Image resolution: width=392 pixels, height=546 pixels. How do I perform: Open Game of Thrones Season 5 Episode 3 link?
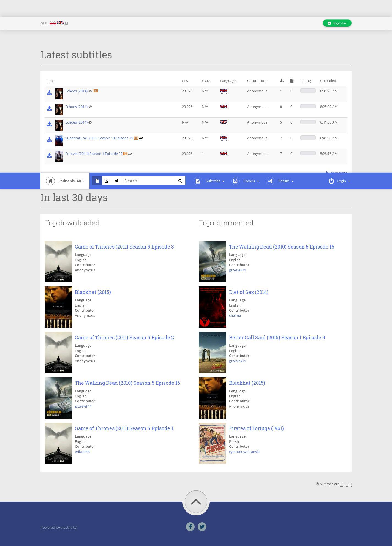tap(124, 247)
